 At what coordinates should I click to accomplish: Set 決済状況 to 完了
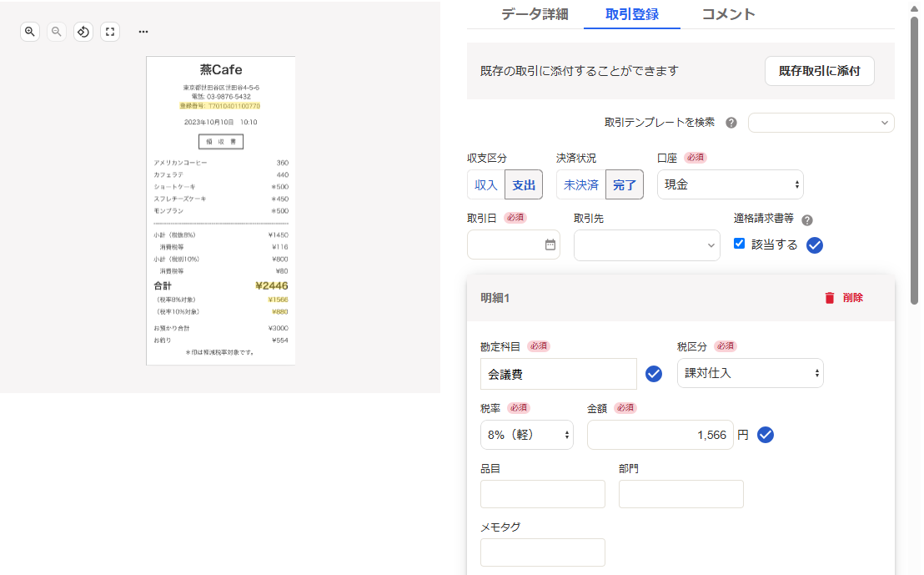(624, 184)
